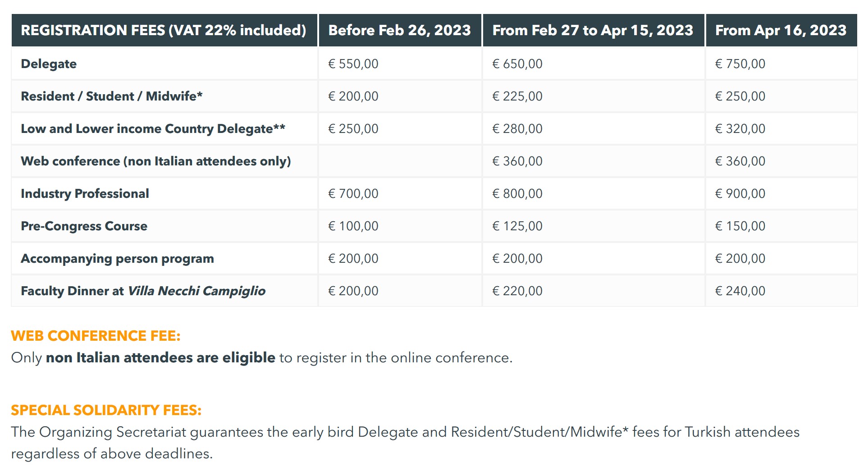Image resolution: width=868 pixels, height=466 pixels.
Task: Select the Before Feb 26, 2023 column header
Action: click(x=400, y=30)
